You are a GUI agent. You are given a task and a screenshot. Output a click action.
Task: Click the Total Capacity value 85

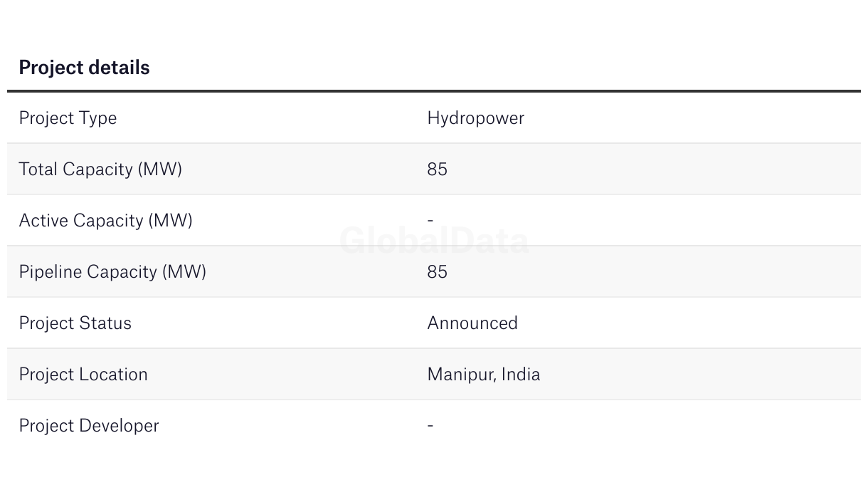point(438,169)
